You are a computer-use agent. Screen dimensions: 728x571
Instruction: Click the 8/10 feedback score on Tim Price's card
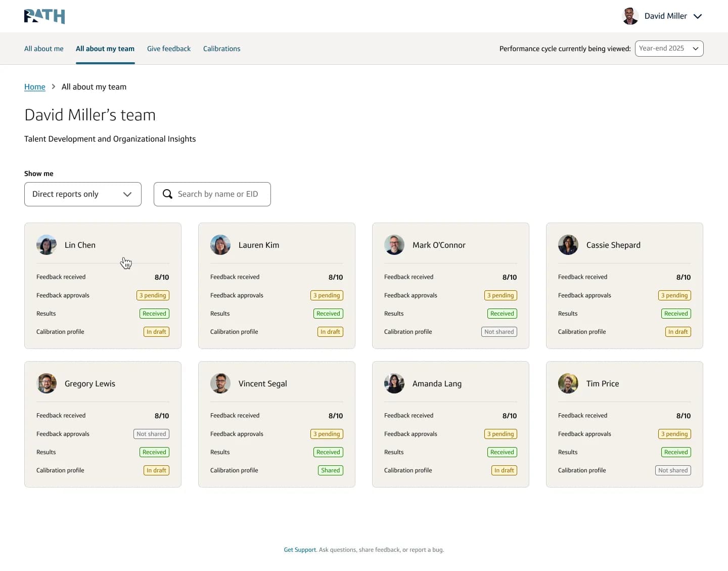click(x=684, y=416)
